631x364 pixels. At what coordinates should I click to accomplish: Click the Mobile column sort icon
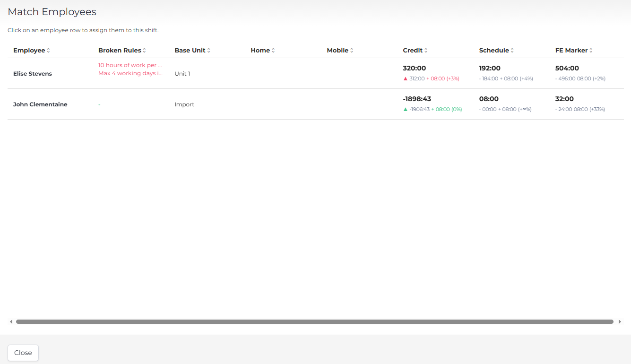pos(352,51)
